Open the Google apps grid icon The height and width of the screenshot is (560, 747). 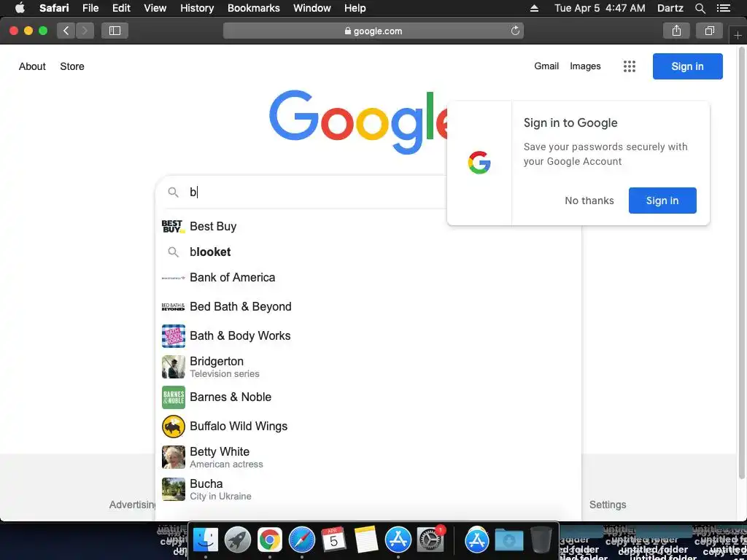[630, 66]
